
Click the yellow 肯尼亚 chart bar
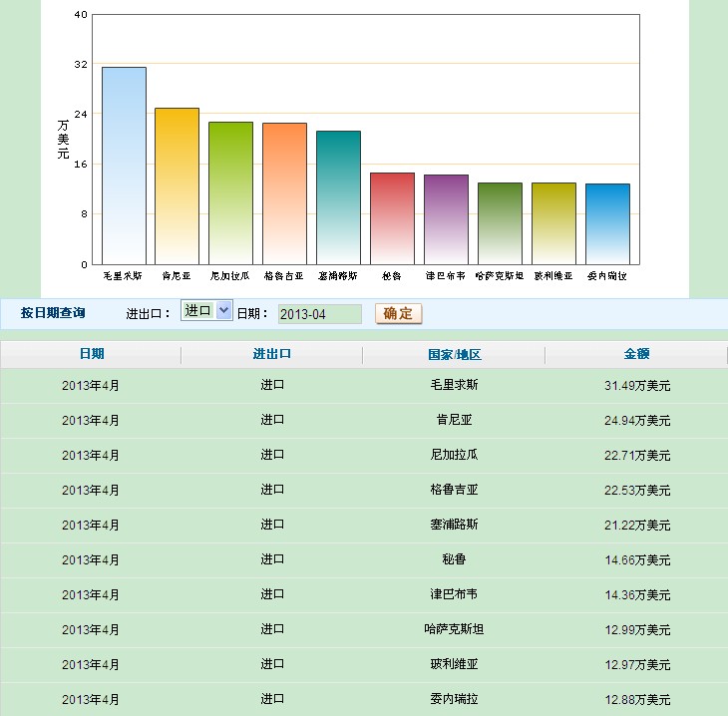[177, 185]
